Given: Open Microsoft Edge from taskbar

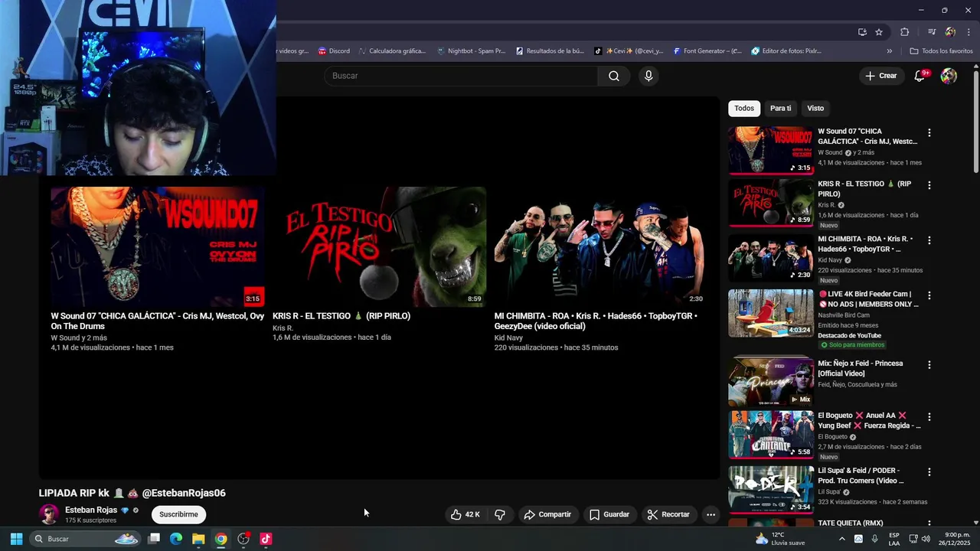Looking at the screenshot, I should (176, 539).
